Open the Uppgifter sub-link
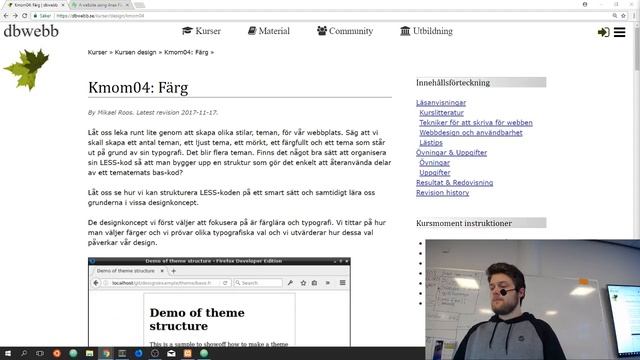This screenshot has height=360, width=640. 435,173
